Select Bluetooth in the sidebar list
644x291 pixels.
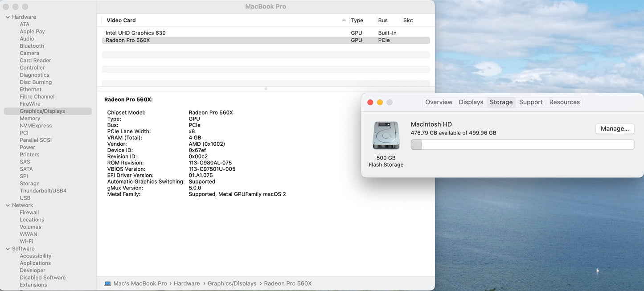pos(32,46)
